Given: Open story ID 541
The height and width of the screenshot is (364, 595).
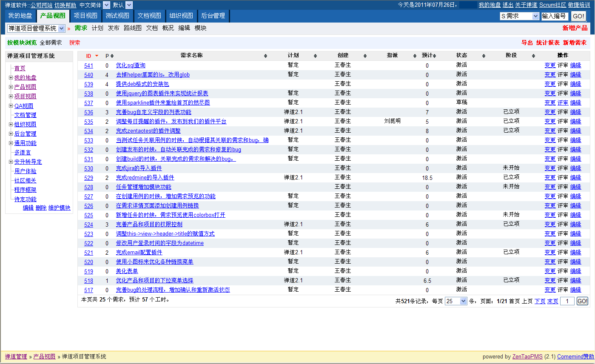Looking at the screenshot, I should click(x=88, y=65).
